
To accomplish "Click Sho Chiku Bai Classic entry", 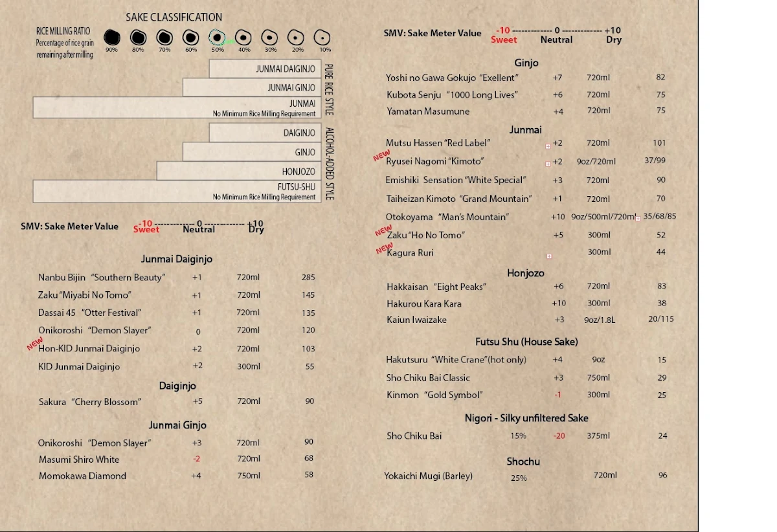I will tap(428, 378).
